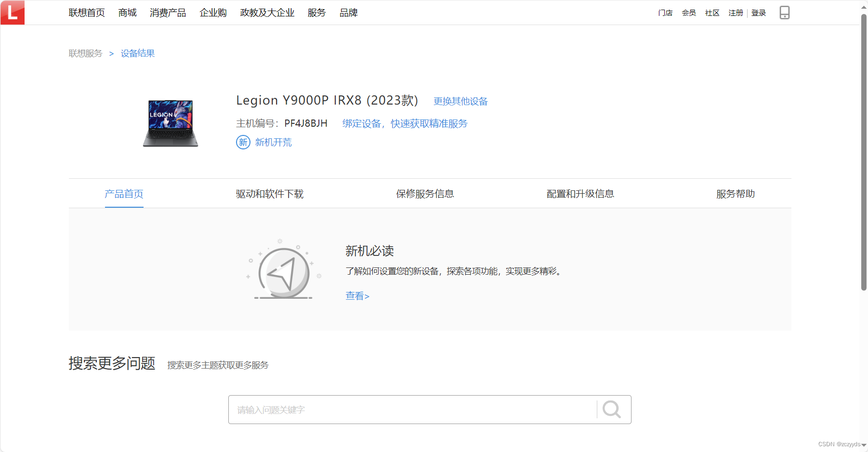Image resolution: width=868 pixels, height=452 pixels.
Task: Open 商城 navigation item
Action: pyautogui.click(x=128, y=13)
